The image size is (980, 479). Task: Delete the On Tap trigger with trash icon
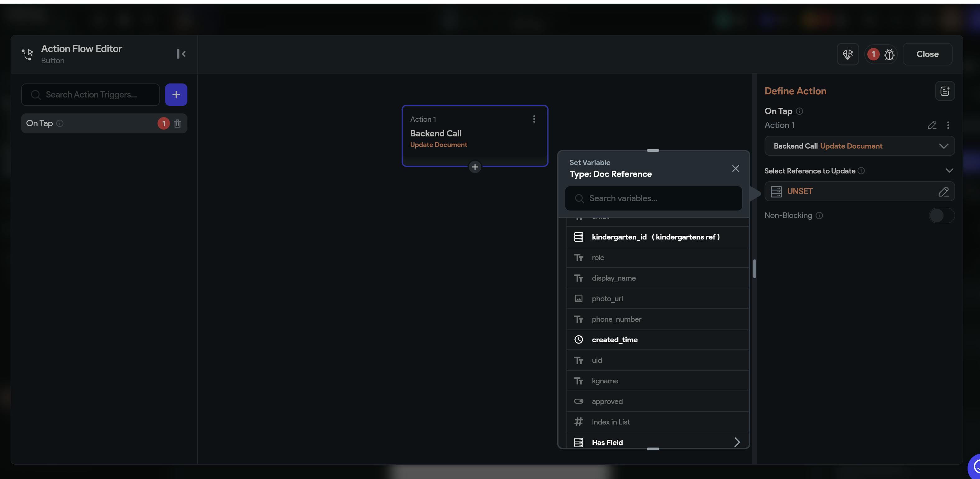pyautogui.click(x=177, y=123)
